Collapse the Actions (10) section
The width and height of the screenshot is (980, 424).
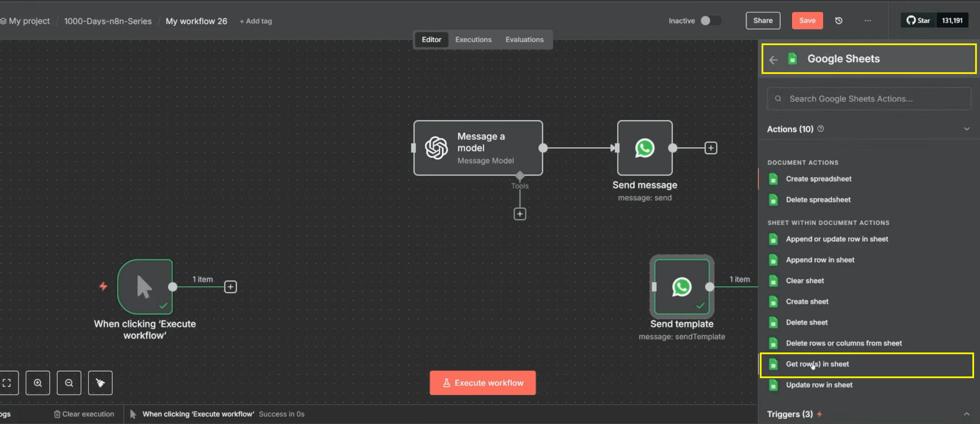pos(966,129)
